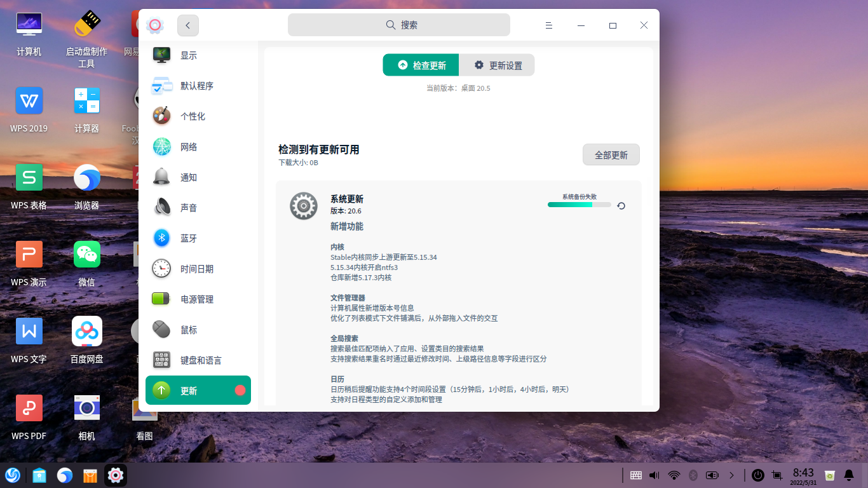Click the system update progress bar
868x488 pixels.
tap(578, 205)
